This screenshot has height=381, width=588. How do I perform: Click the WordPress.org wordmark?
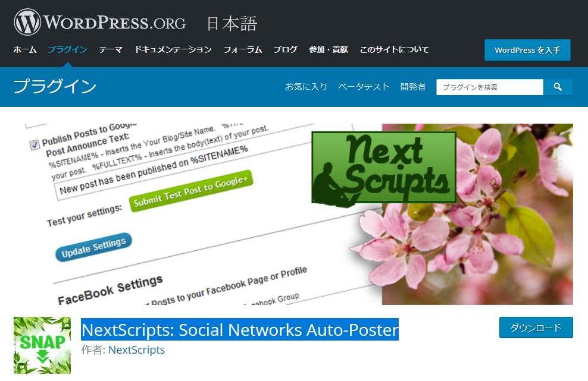[x=115, y=23]
